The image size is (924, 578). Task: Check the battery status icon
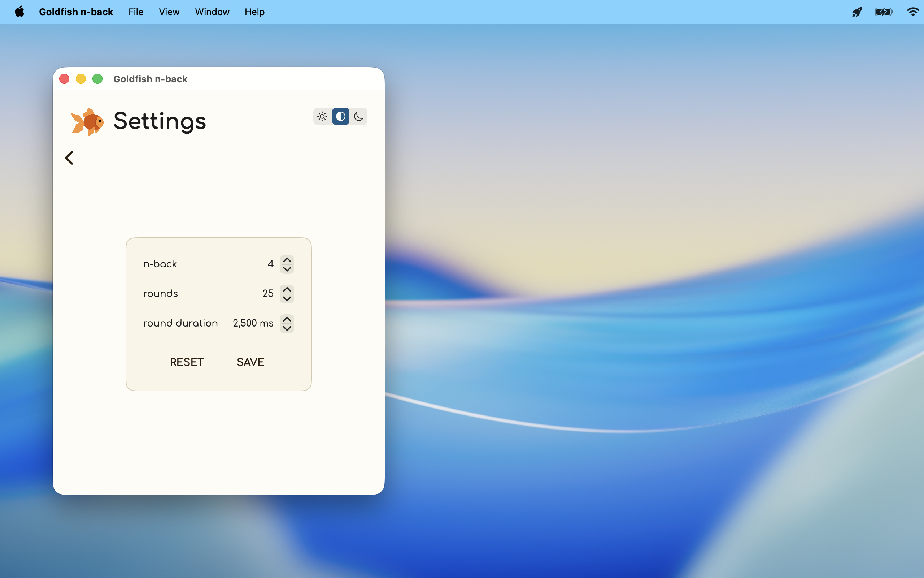click(884, 12)
